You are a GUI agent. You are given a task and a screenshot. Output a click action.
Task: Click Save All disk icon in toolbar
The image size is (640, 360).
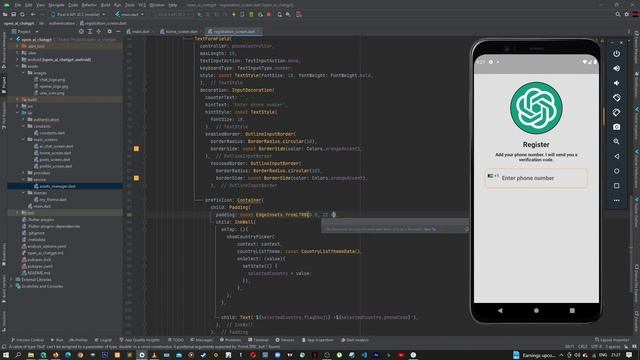coord(13,14)
